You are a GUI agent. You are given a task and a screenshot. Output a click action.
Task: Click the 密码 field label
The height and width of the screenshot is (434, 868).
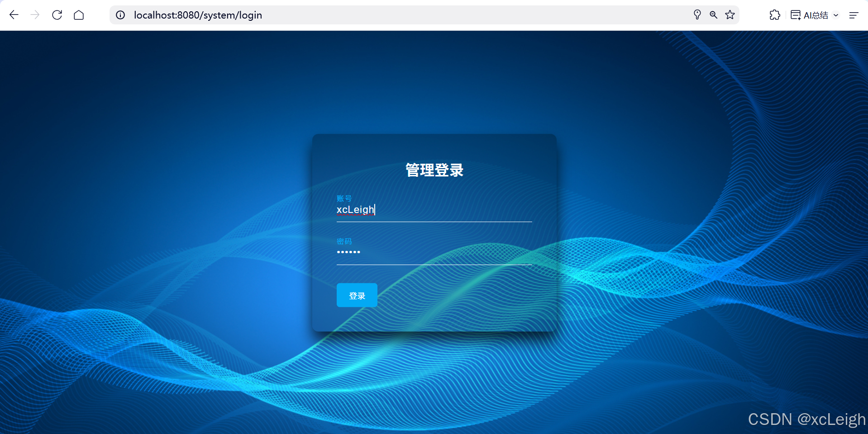pos(344,241)
